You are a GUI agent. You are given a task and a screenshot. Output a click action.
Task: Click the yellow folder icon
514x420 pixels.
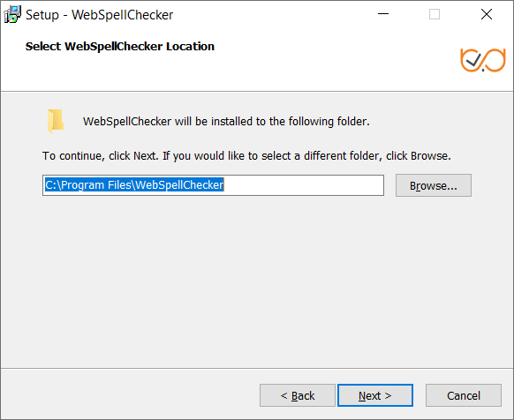[56, 121]
